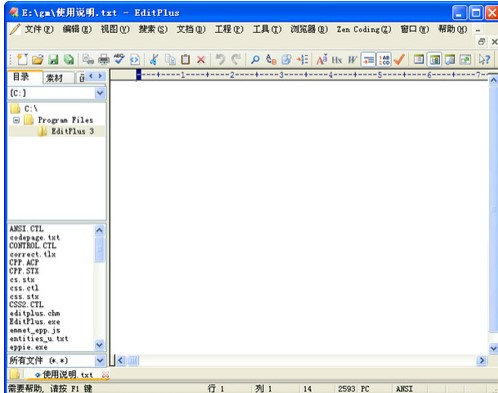Open the 窗口(W) menu
Screen dimensions: 498x393
(x=415, y=29)
